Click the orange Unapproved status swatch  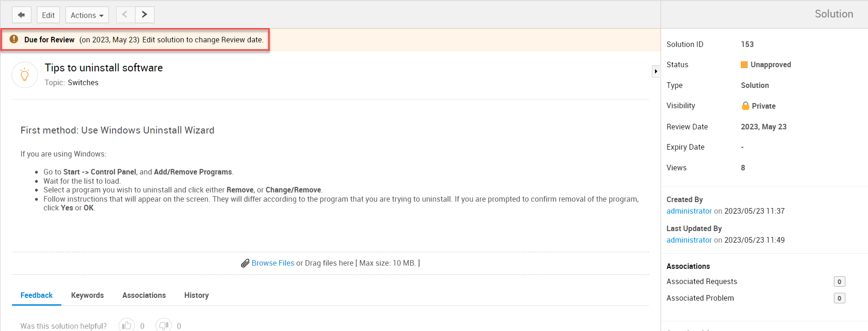(x=744, y=64)
